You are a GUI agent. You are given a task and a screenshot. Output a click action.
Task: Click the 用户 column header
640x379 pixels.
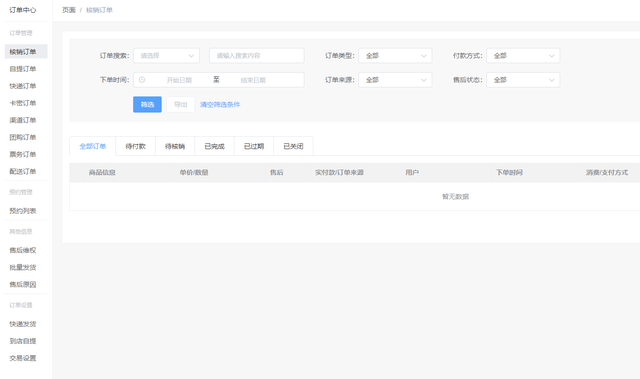pos(412,173)
